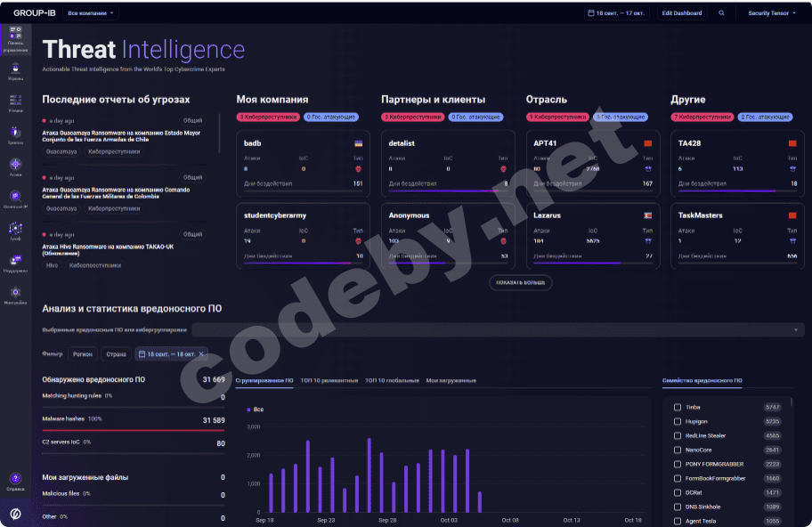
Task: Click the Malware hashes red progress bar
Action: [134, 430]
